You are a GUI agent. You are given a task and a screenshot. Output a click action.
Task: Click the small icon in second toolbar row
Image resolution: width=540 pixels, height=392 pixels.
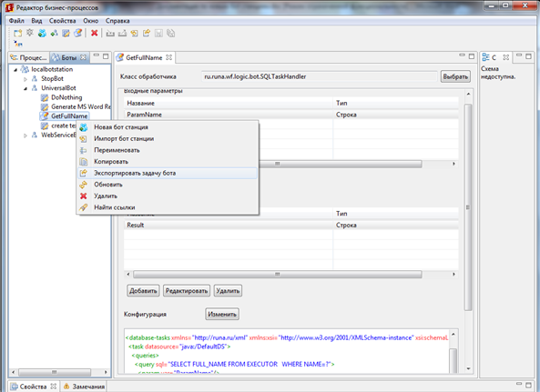point(17,44)
